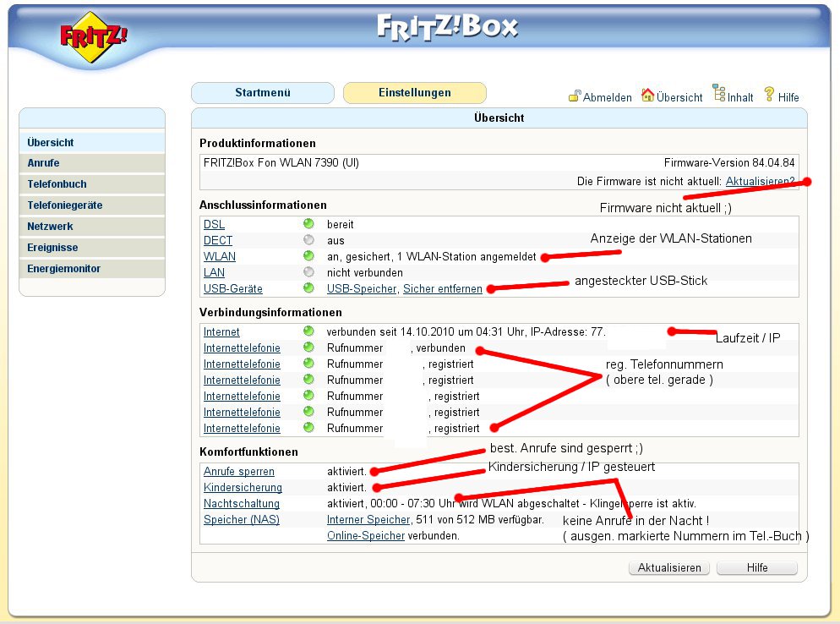
Task: Open the last Internettelefonie link
Action: tap(242, 429)
